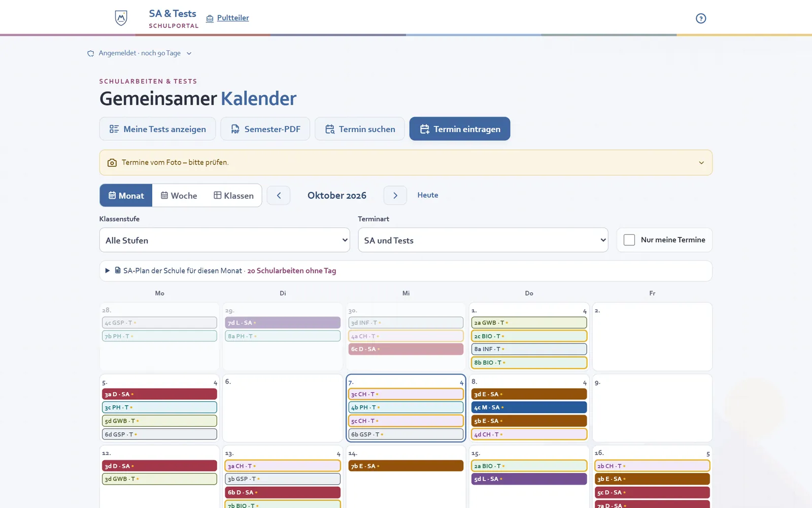Open event 8b BIO · T
This screenshot has width=812, height=508.
[529, 363]
